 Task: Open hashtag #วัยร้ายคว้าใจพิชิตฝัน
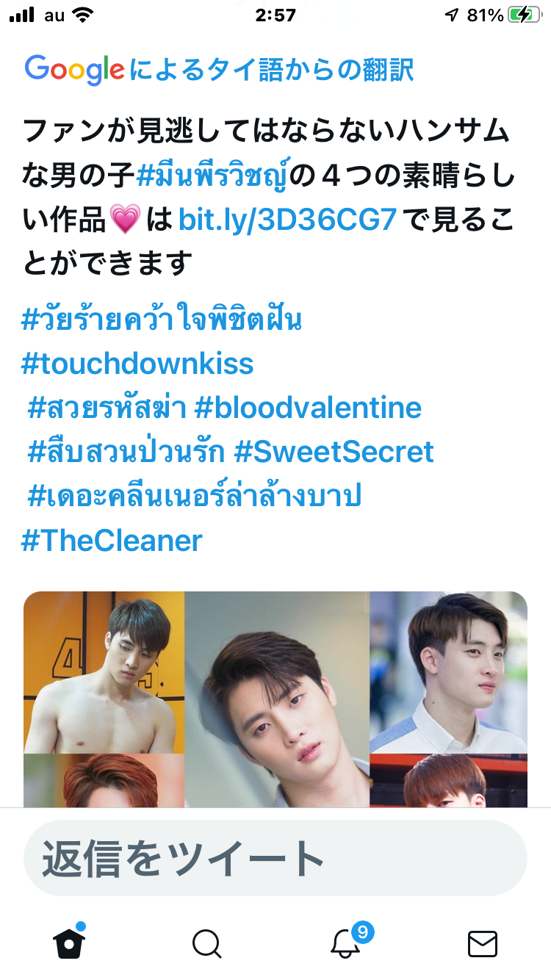pos(162,320)
